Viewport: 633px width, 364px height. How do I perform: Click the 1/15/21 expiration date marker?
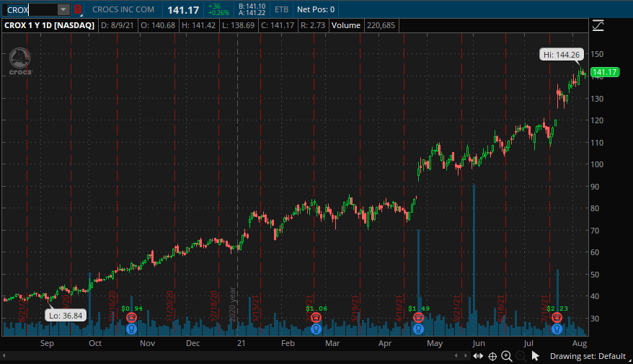click(255, 308)
